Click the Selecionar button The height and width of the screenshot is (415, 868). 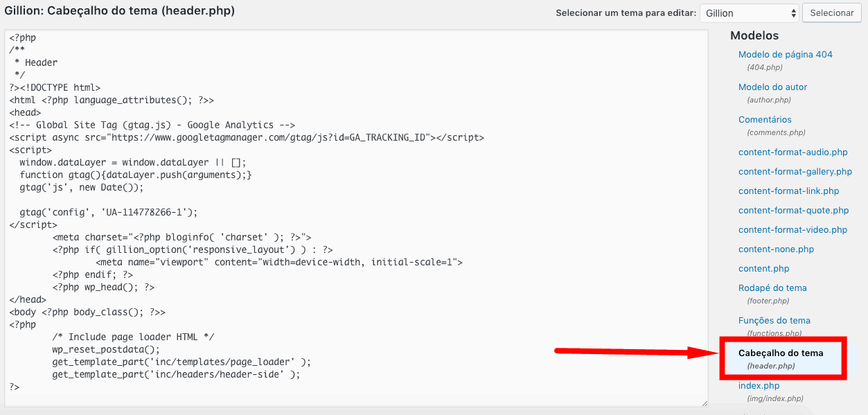pyautogui.click(x=831, y=13)
